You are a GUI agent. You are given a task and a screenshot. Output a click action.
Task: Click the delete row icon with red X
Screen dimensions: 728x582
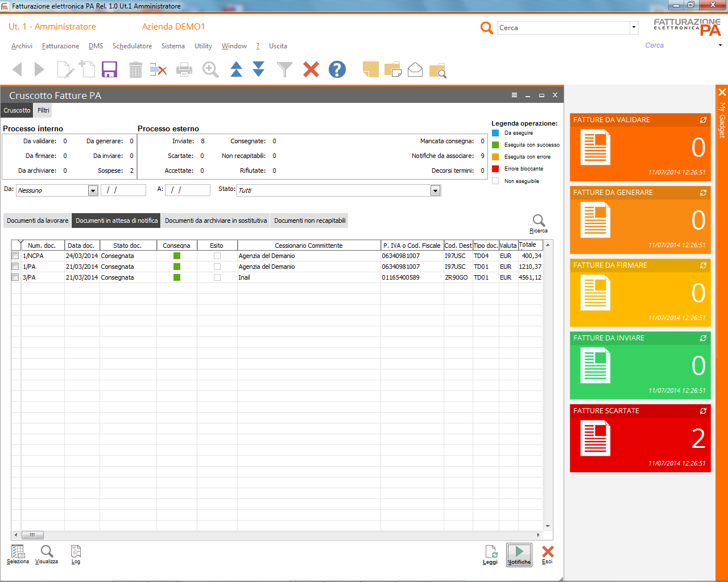pos(158,70)
